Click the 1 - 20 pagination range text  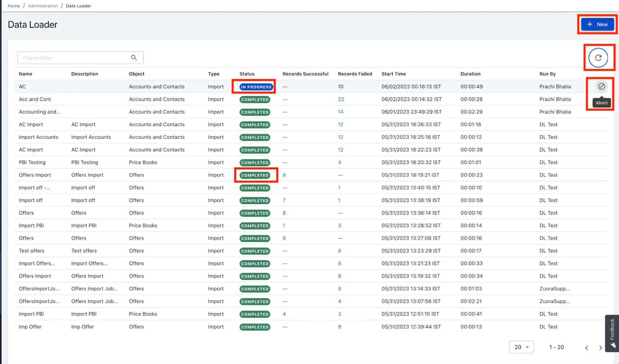557,347
